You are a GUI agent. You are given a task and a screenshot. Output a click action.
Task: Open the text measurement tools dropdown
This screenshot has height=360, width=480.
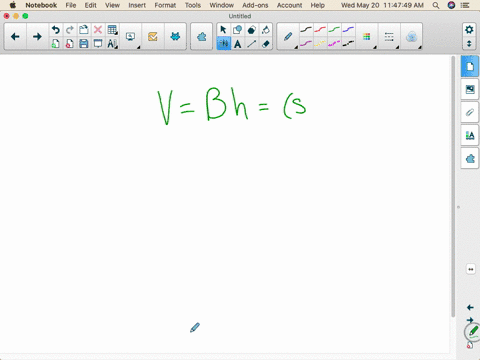112,44
